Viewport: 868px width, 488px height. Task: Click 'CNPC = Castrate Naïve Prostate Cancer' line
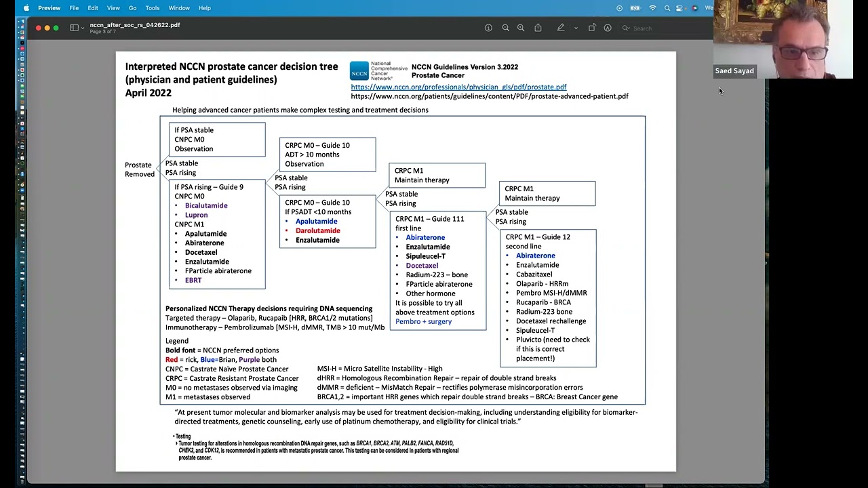pyautogui.click(x=226, y=369)
